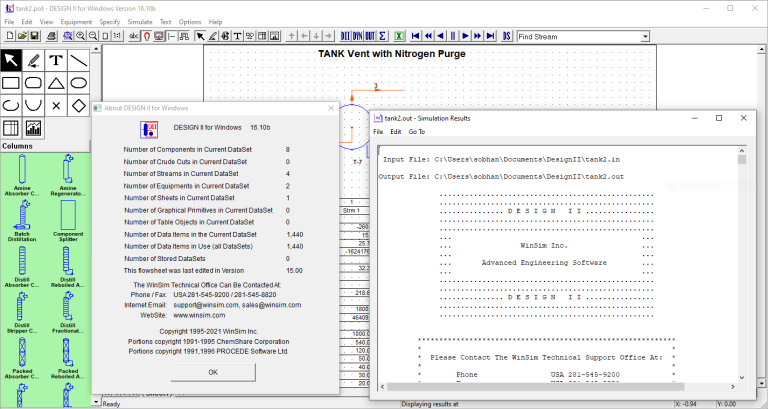Open the Specify menu
This screenshot has width=768, height=409.
click(x=110, y=22)
